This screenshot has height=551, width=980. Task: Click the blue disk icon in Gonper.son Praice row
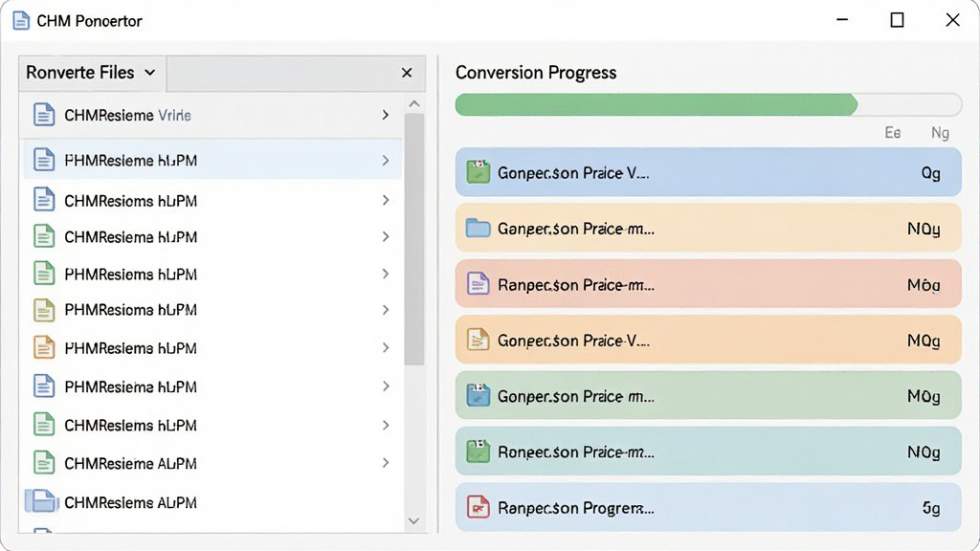click(479, 395)
